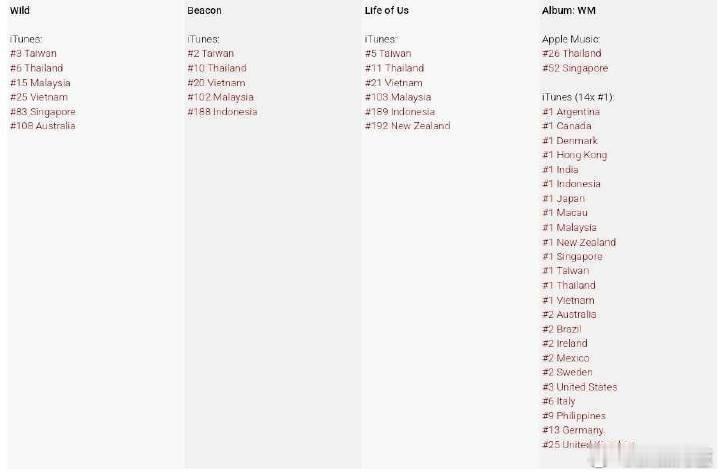Click #188 Indonesia under Beacon
720x476 pixels.
click(x=222, y=112)
